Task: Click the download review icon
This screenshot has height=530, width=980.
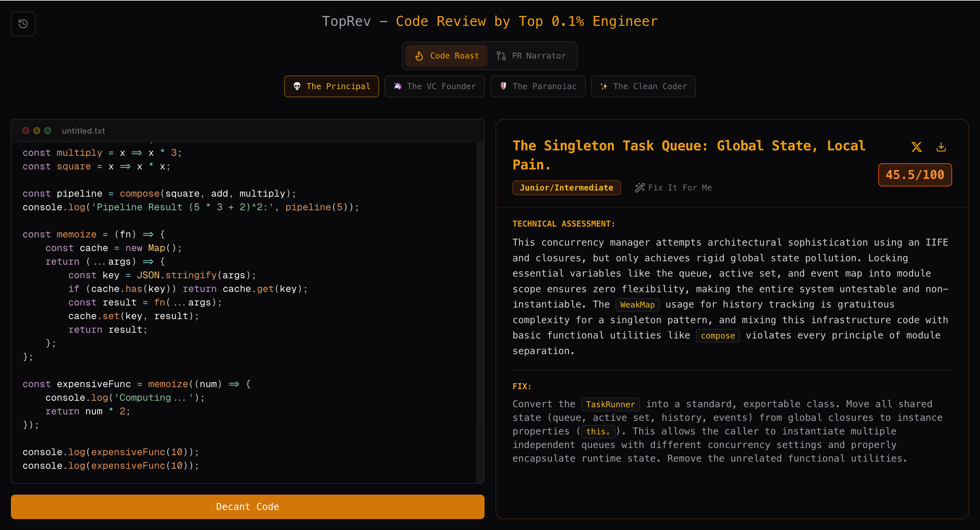Action: (x=941, y=147)
